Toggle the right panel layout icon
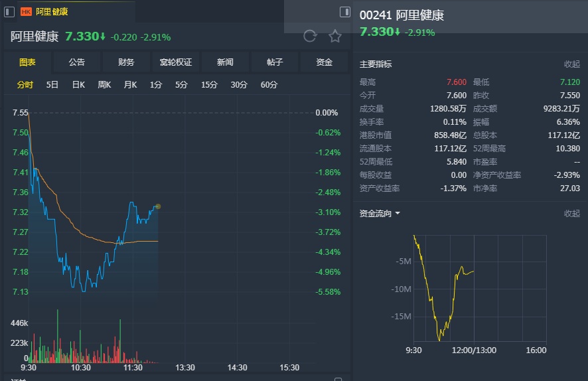Screen dimensions: 588x381 pos(344,12)
